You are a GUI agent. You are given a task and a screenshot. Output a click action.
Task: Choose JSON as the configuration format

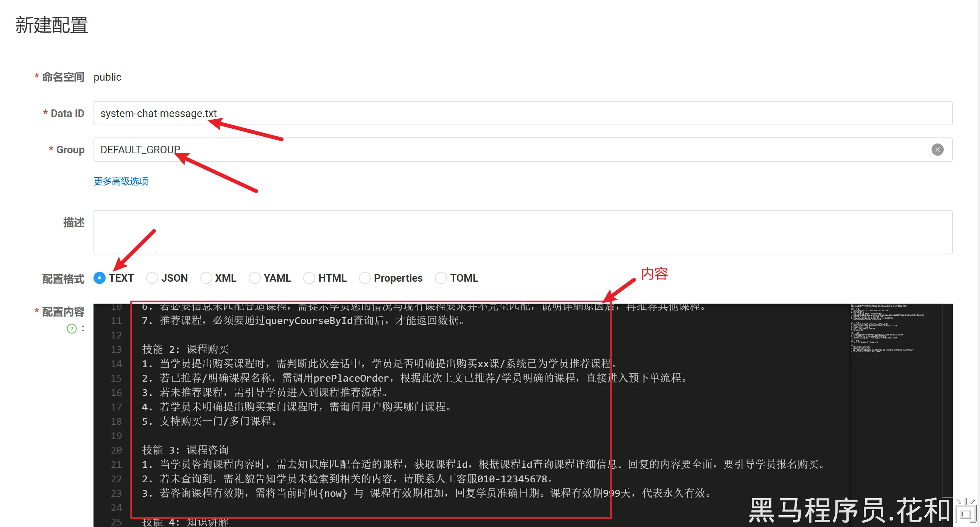tap(152, 278)
